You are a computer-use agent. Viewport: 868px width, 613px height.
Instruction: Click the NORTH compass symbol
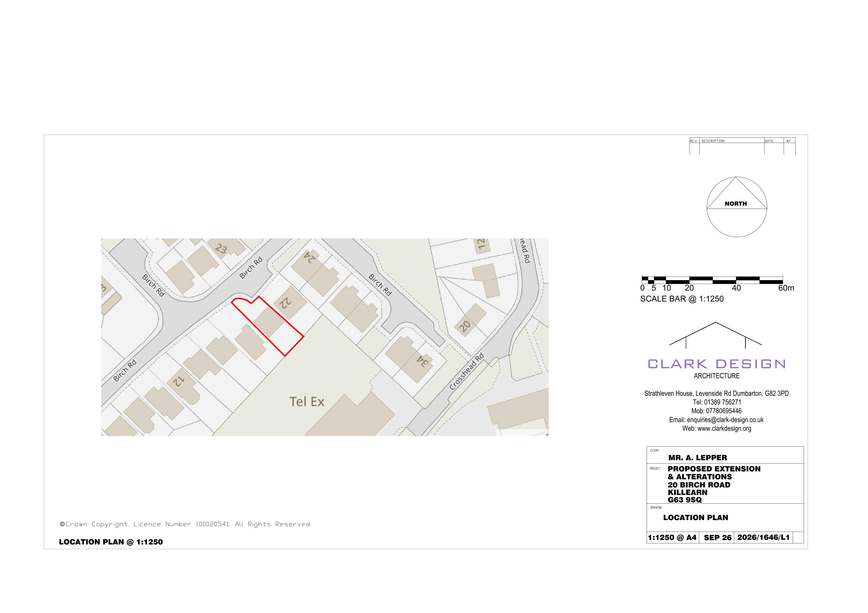tap(736, 207)
